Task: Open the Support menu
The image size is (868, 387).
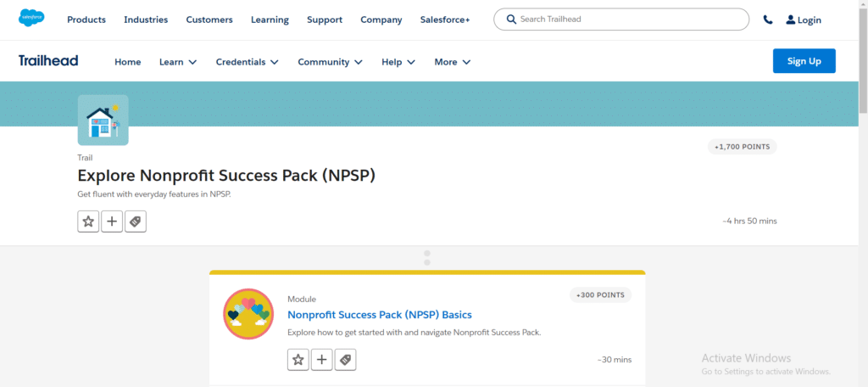Action: [x=325, y=20]
